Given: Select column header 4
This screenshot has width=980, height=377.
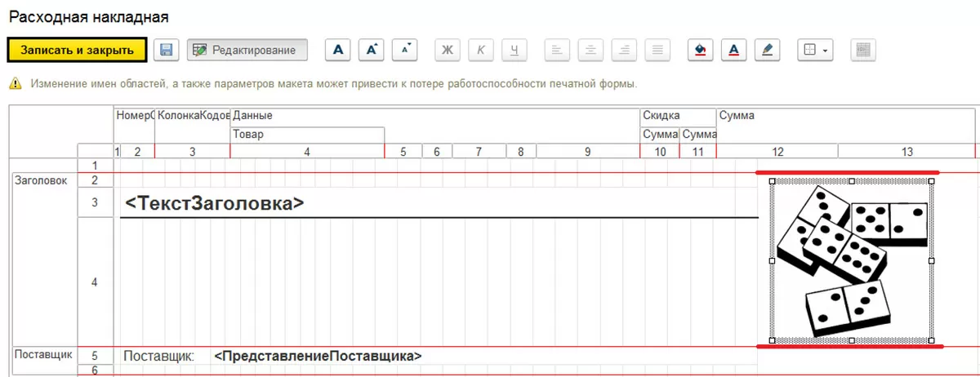Looking at the screenshot, I should pyautogui.click(x=307, y=152).
